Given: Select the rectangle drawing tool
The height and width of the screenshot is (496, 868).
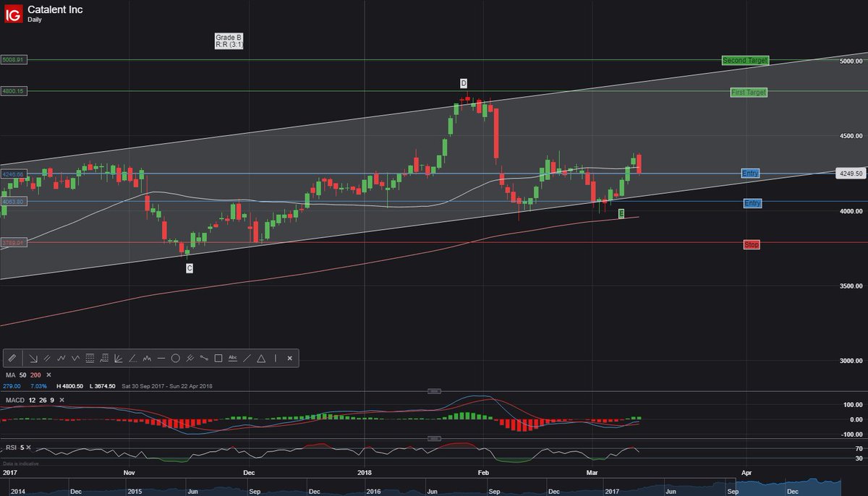Looking at the screenshot, I should point(218,358).
